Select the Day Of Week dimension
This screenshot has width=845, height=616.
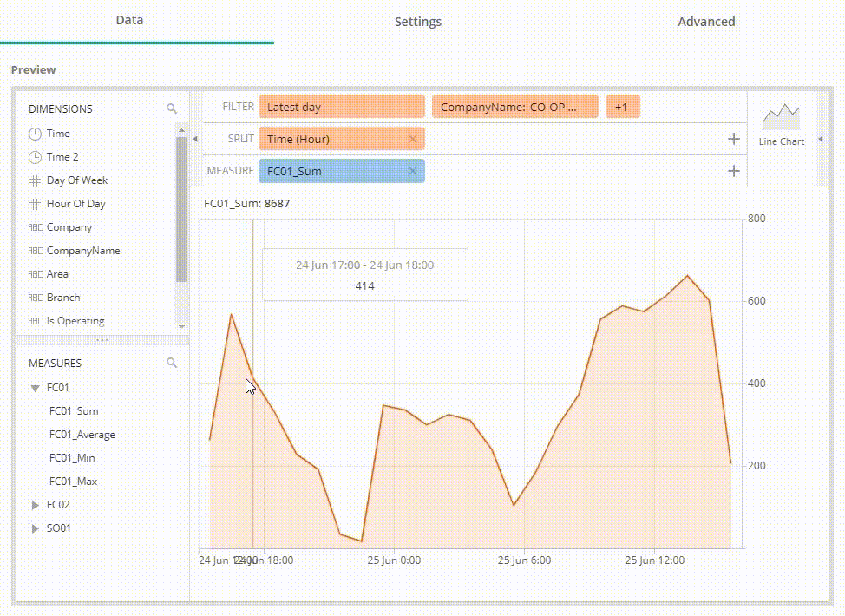[x=76, y=180]
